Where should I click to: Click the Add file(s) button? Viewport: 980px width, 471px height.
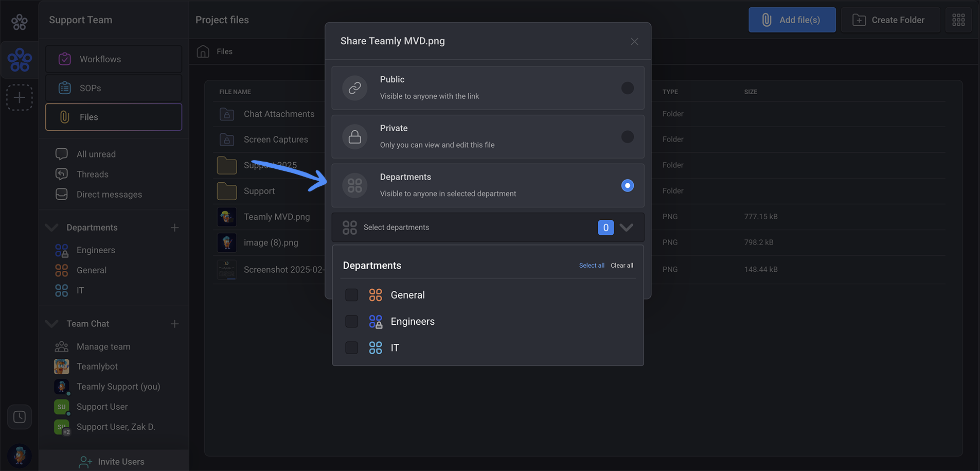792,20
